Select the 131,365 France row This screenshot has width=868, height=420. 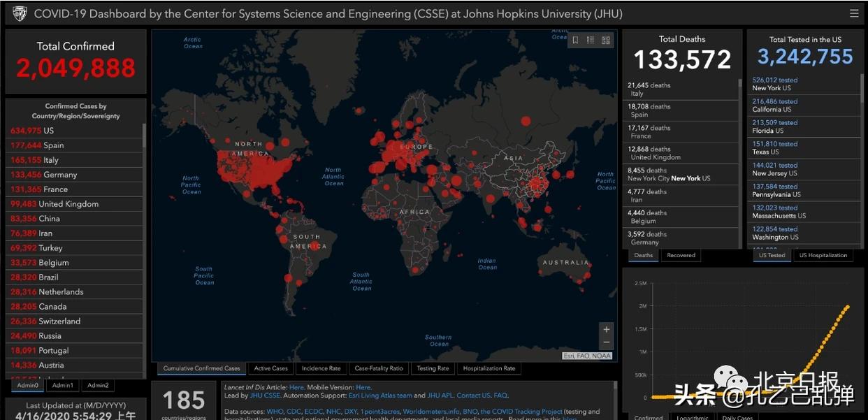pos(75,189)
